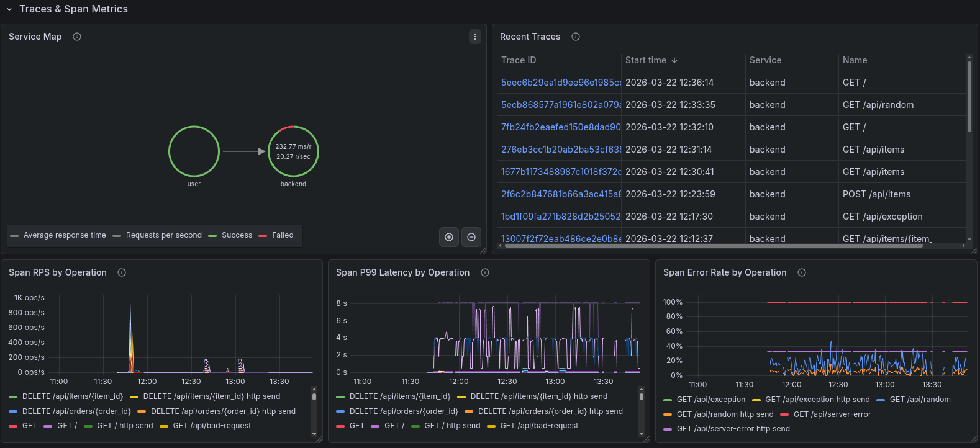The width and height of the screenshot is (980, 448).
Task: Toggle GET /api/server-error series visibility
Action: 832,414
